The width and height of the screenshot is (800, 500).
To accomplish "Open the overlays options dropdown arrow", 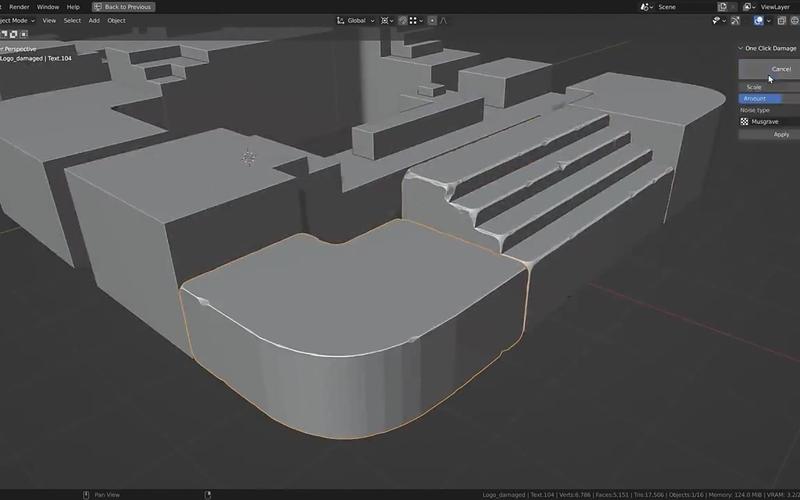I will pos(768,20).
